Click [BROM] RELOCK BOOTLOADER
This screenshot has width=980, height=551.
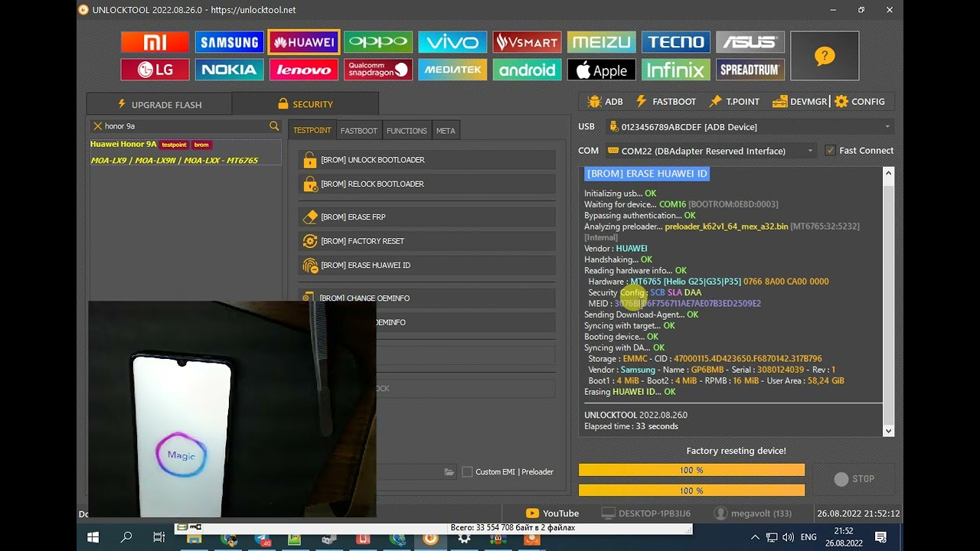click(427, 184)
